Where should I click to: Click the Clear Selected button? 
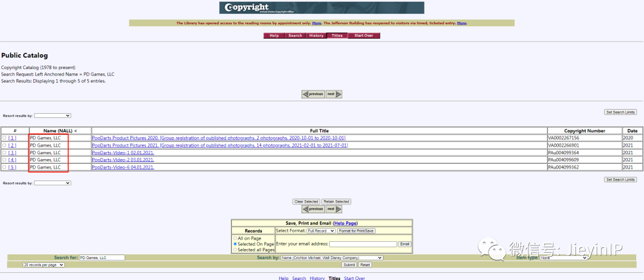(x=306, y=201)
